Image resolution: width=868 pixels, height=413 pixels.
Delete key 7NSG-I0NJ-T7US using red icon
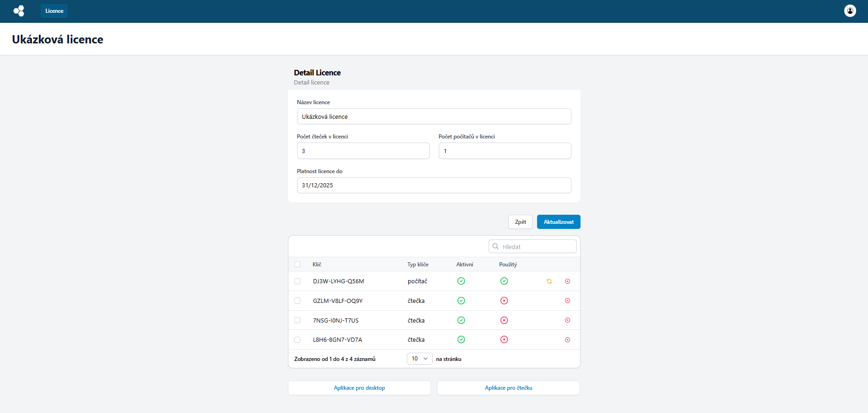(567, 320)
